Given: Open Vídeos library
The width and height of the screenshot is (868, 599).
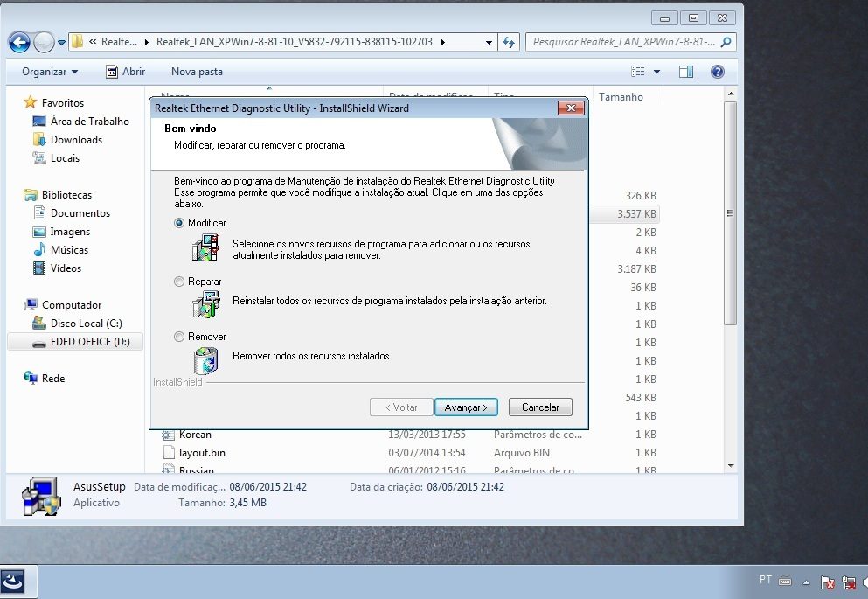Looking at the screenshot, I should point(66,268).
